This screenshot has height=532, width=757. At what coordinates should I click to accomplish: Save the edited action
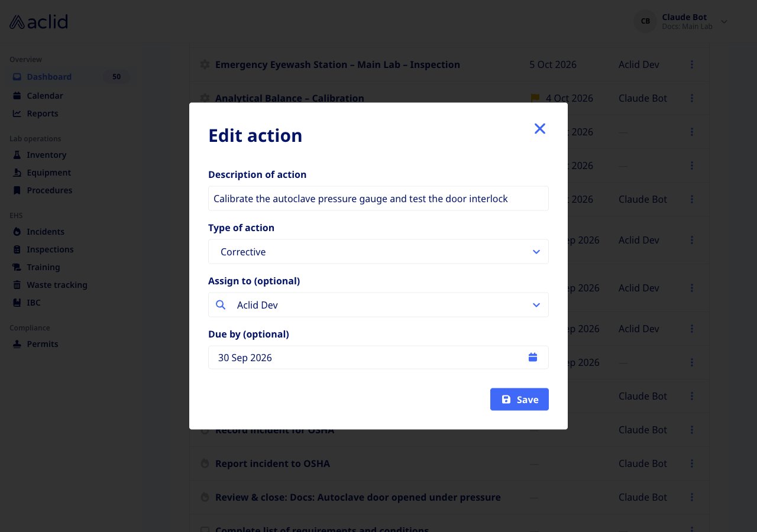click(x=519, y=399)
